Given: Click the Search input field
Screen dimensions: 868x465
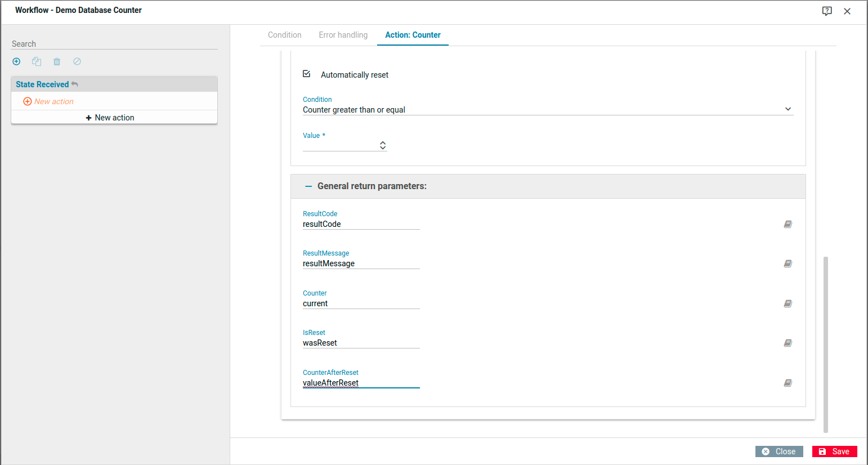Looking at the screenshot, I should click(x=114, y=44).
